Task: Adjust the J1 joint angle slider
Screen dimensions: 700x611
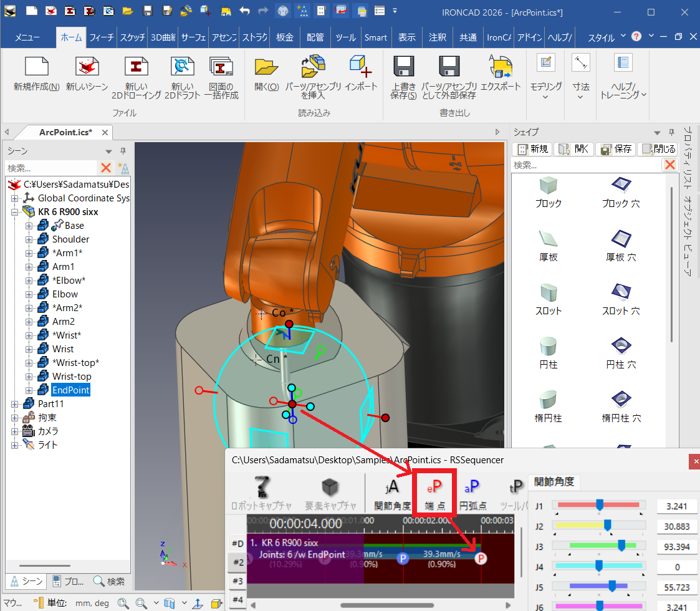Action: click(600, 505)
